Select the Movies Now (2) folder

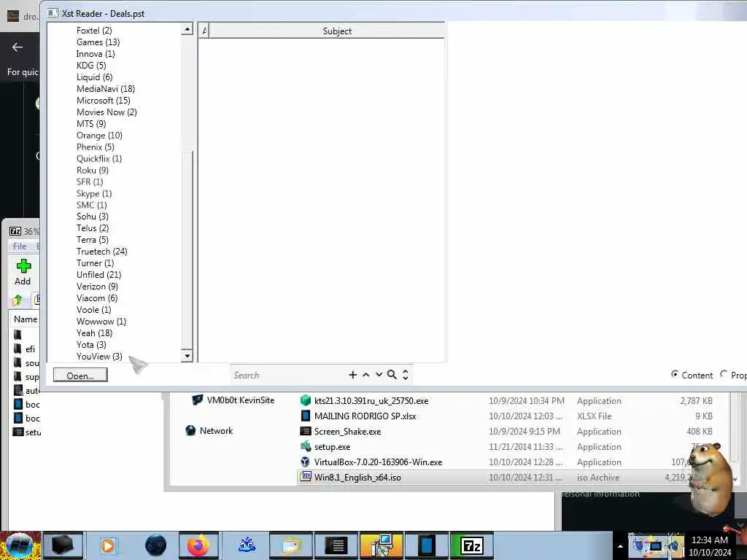coord(107,112)
